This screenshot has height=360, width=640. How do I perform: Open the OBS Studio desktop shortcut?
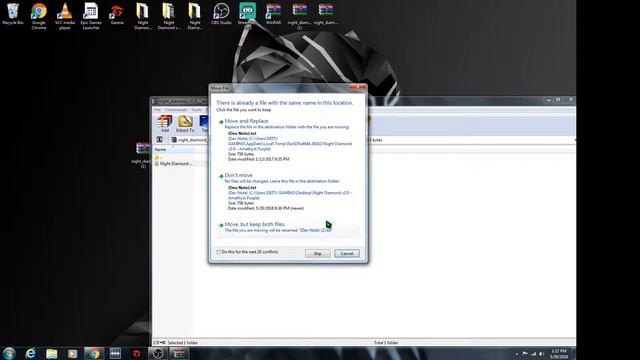(221, 14)
